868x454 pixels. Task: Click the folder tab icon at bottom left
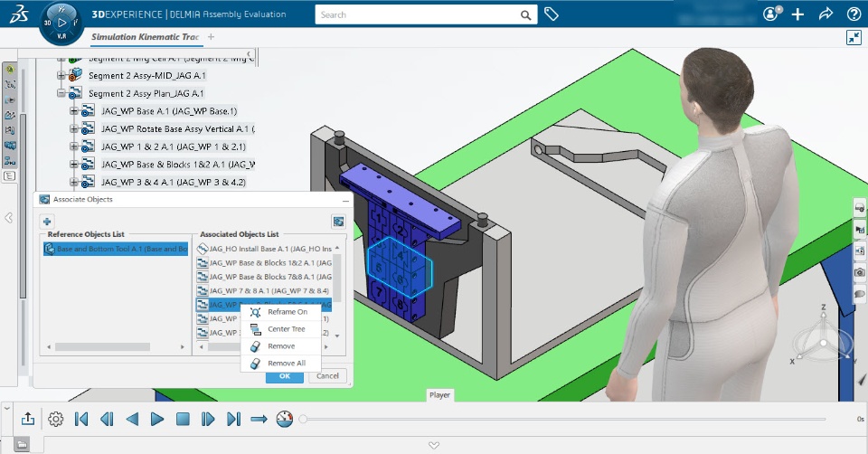(22, 444)
